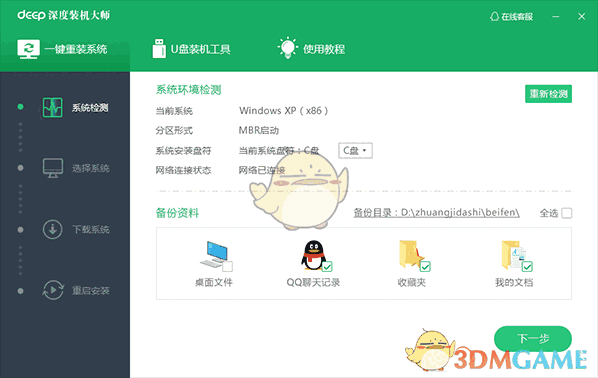
Task: Uncheck the 收藏夹 backup checkbox
Action: (x=425, y=266)
